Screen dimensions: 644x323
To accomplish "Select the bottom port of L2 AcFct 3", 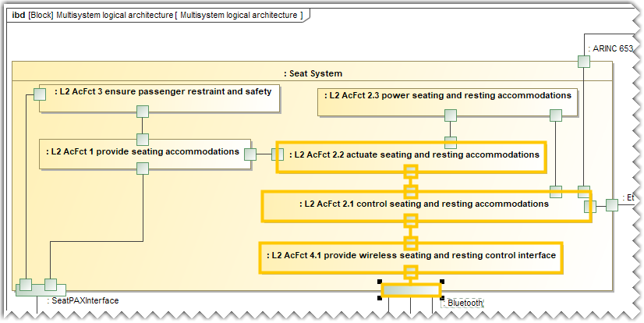I will tap(143, 112).
